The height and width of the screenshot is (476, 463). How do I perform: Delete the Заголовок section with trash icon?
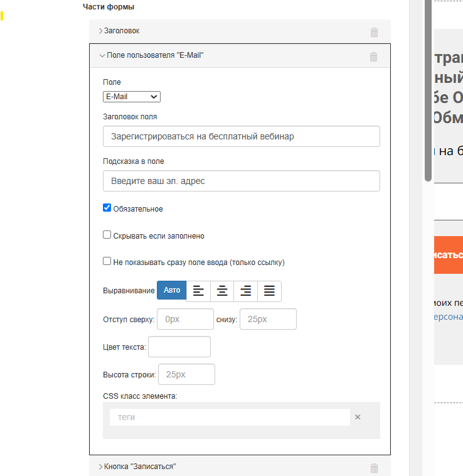pyautogui.click(x=374, y=32)
